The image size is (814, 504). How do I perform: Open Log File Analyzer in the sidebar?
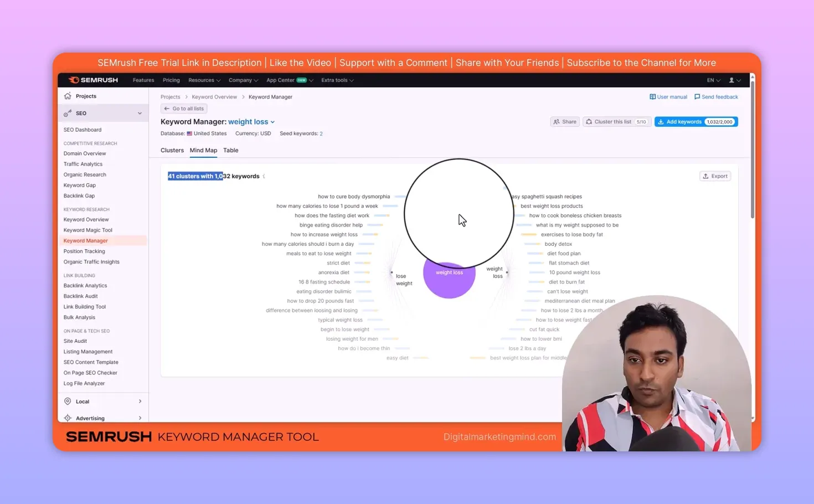coord(84,383)
